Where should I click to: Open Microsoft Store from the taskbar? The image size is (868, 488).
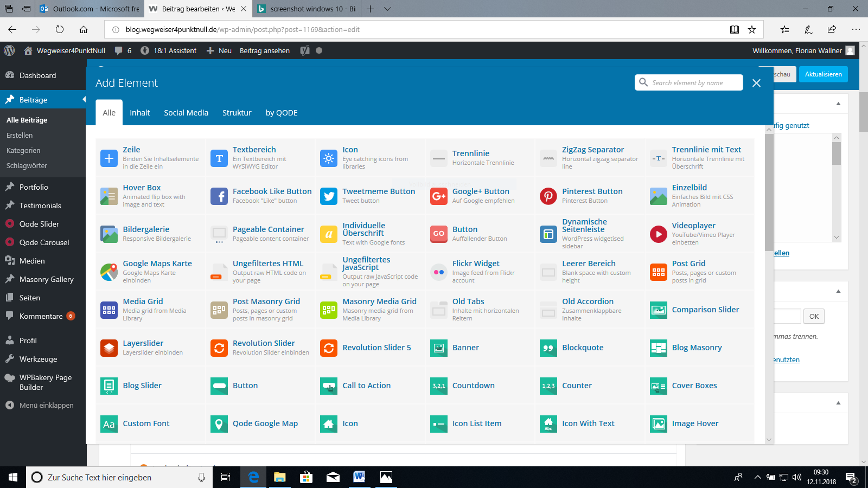pyautogui.click(x=306, y=477)
